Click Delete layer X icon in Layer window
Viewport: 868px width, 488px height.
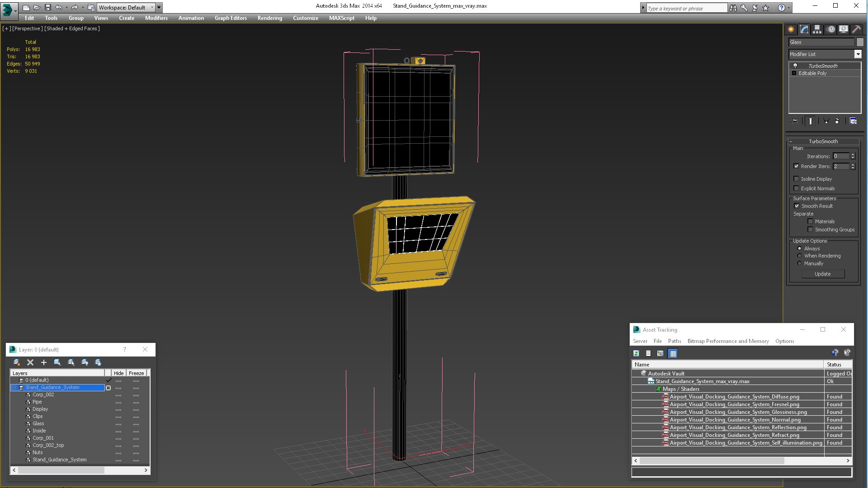30,362
